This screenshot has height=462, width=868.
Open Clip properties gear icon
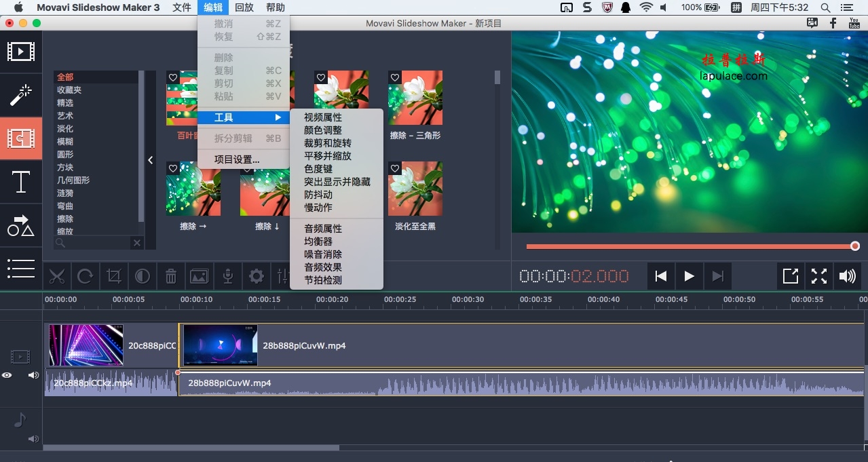coord(257,277)
